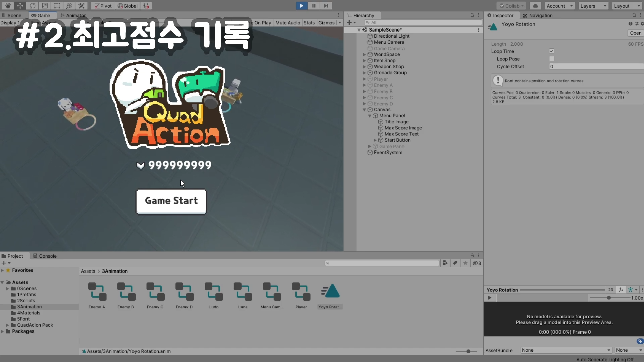This screenshot has height=362, width=644.
Task: Open the Hierarchy panel kebab menu
Action: tap(478, 15)
